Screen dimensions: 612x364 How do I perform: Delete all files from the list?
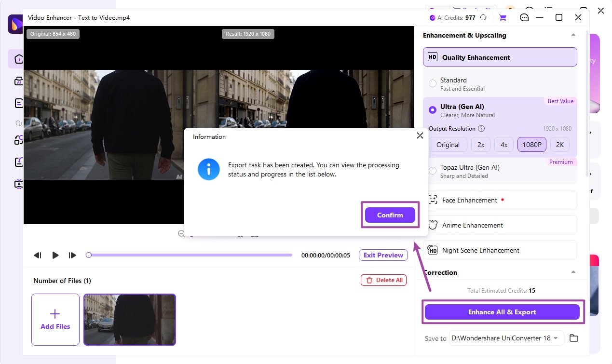[383, 280]
